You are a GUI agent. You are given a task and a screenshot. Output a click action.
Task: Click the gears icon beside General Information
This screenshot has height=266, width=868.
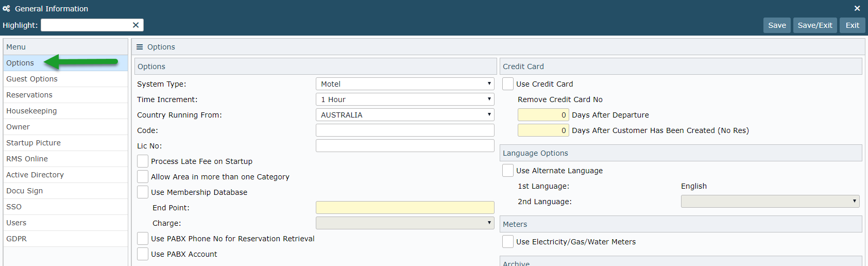coord(6,9)
